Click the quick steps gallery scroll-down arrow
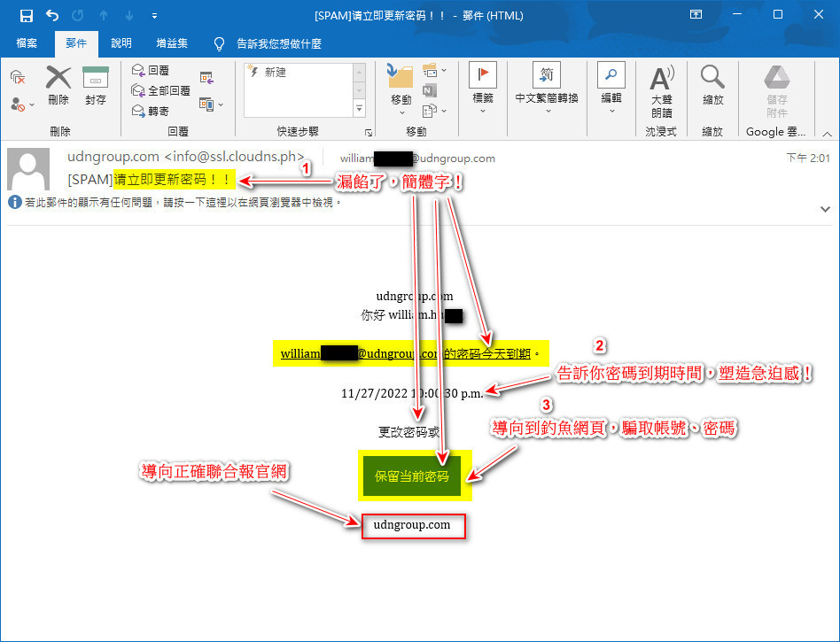The image size is (840, 642). [360, 90]
